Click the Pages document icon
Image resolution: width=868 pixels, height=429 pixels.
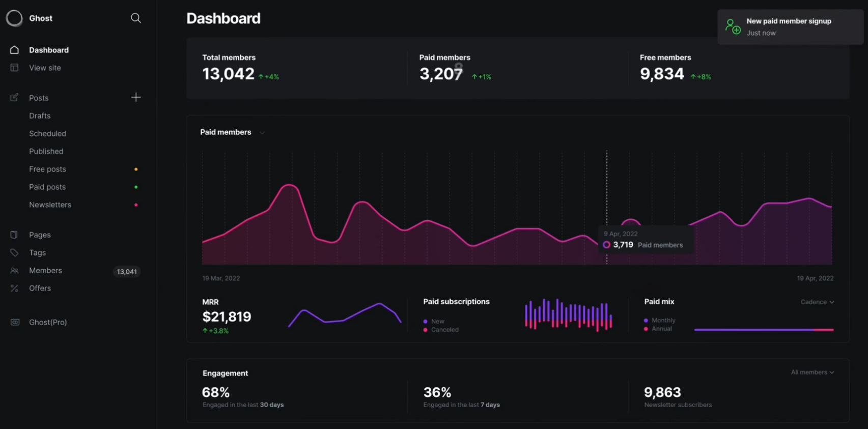point(14,235)
